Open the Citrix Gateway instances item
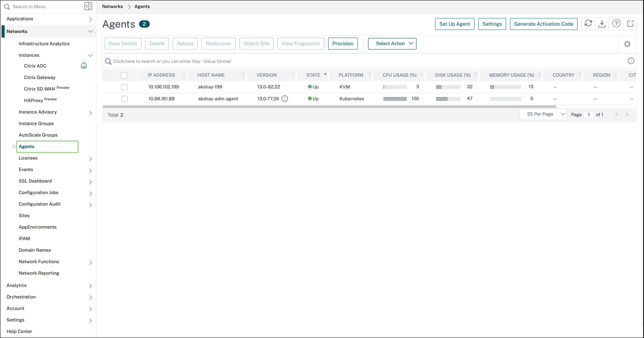Screen dimensions: 644x338 pos(40,77)
